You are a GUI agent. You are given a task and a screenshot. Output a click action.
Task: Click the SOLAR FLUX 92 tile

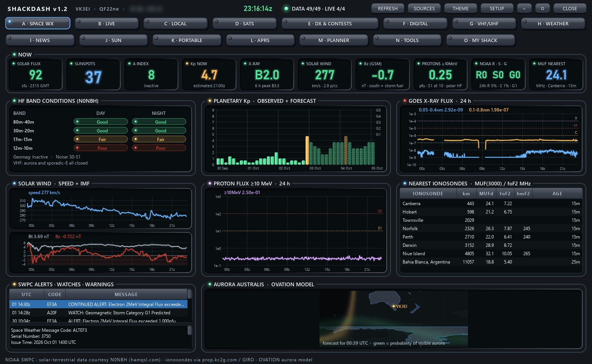click(36, 74)
